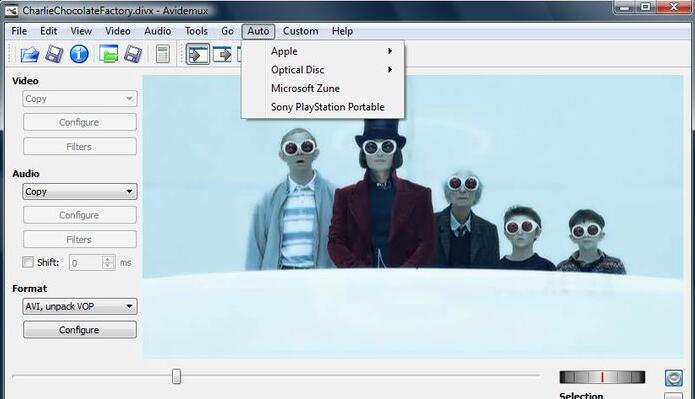
Task: Open the Go menu
Action: click(227, 31)
